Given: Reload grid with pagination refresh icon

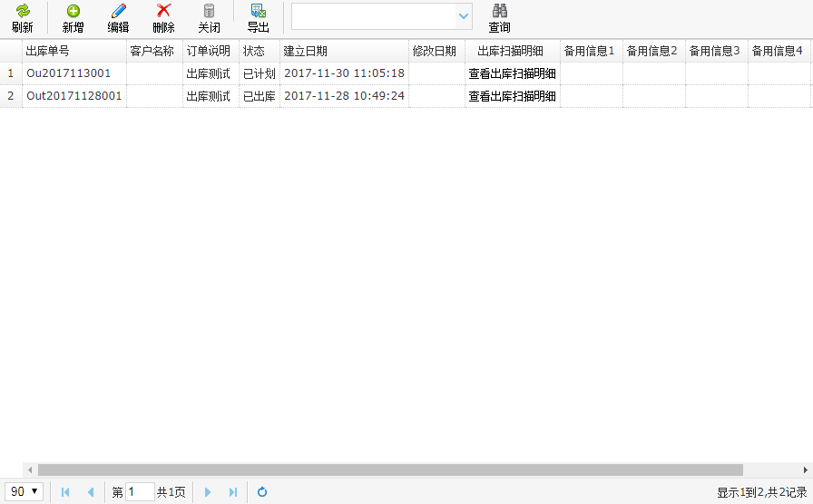Looking at the screenshot, I should click(262, 492).
